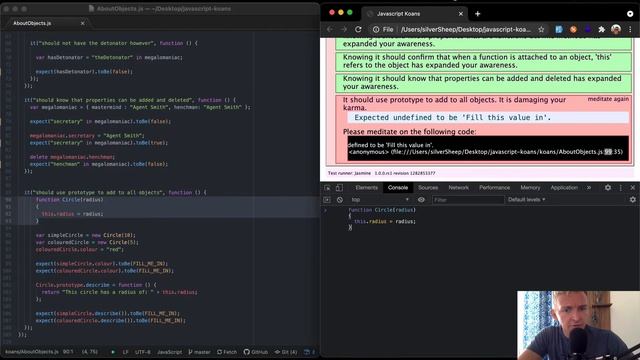Focus the console Filter field

[468, 200]
